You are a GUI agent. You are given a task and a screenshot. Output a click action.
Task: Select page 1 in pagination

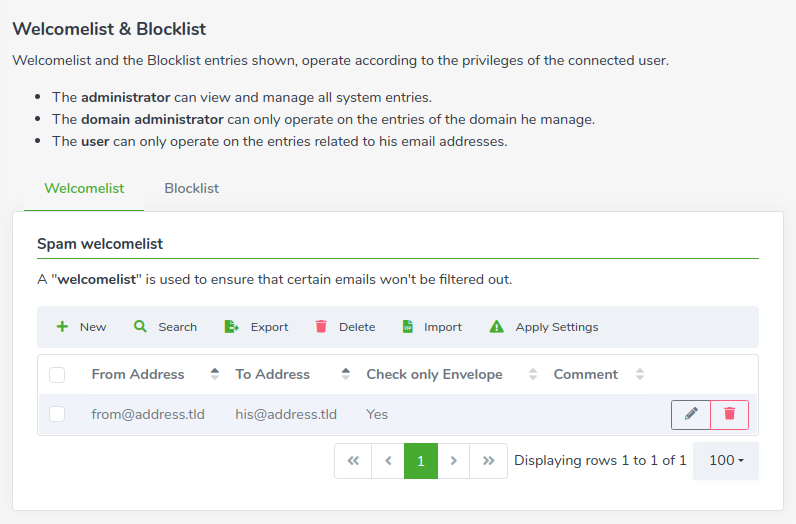coord(421,461)
